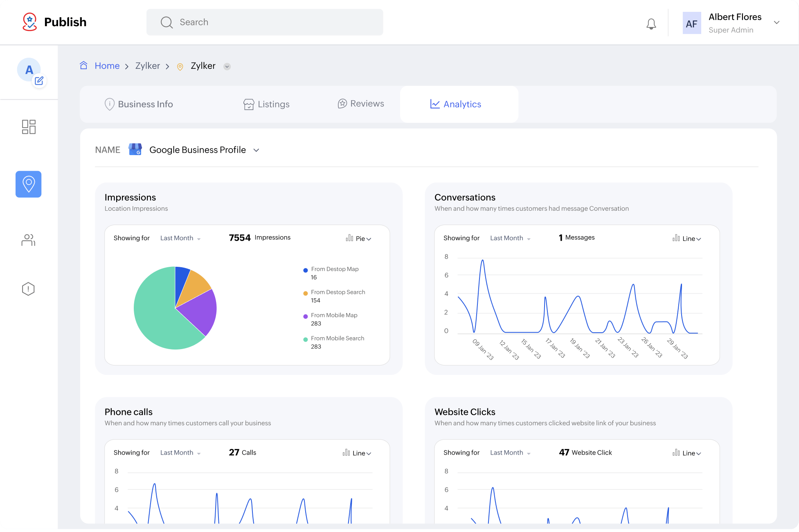Click the Conversations card heading

pyautogui.click(x=465, y=197)
